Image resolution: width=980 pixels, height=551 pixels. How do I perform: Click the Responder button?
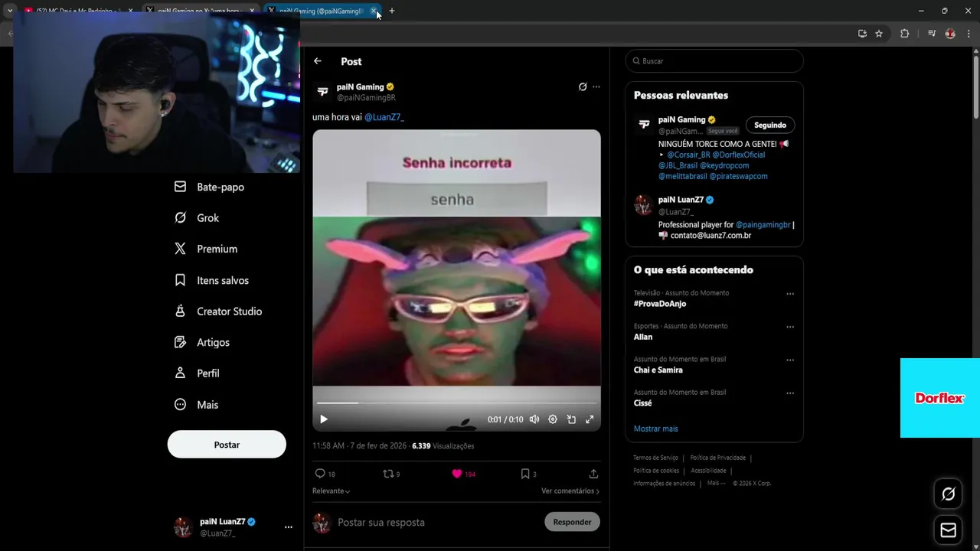[572, 522]
